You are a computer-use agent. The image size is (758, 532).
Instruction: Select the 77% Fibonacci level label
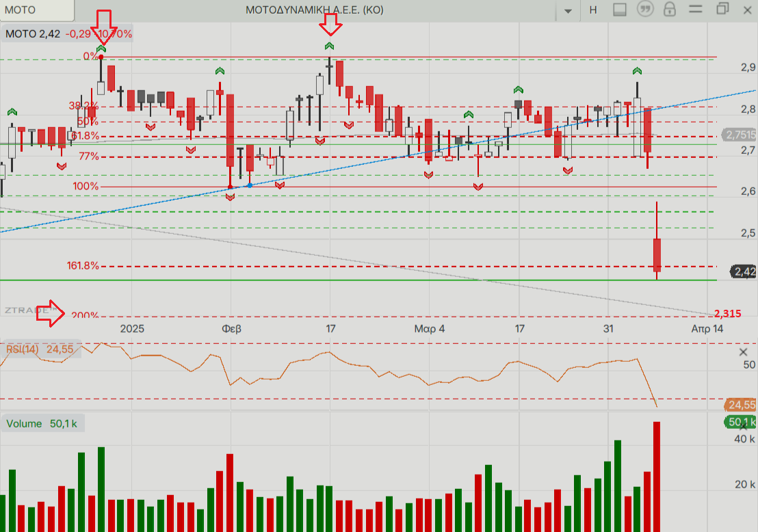coord(88,156)
